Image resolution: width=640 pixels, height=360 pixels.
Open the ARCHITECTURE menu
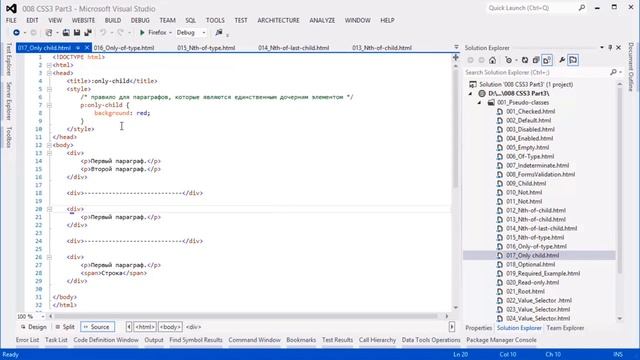[x=278, y=20]
